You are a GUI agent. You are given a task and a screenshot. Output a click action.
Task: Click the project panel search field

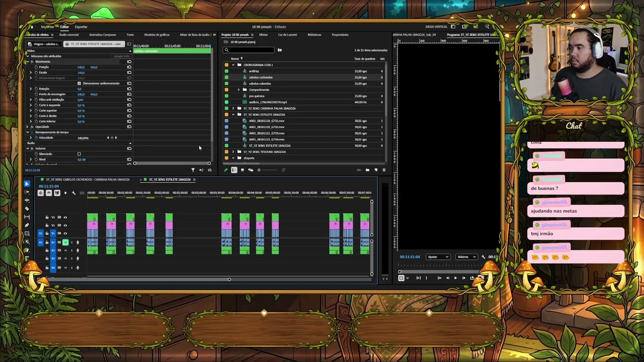pyautogui.click(x=250, y=50)
